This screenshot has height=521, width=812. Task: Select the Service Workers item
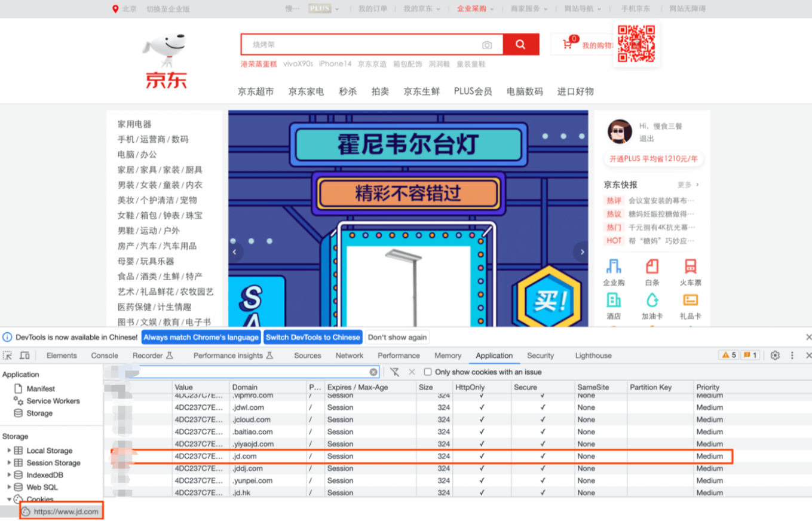coord(53,401)
